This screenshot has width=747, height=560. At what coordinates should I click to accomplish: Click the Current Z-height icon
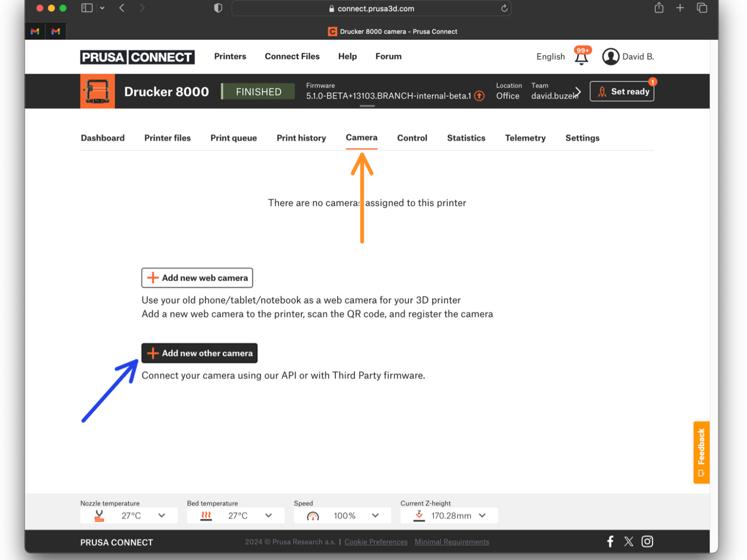[x=419, y=515]
